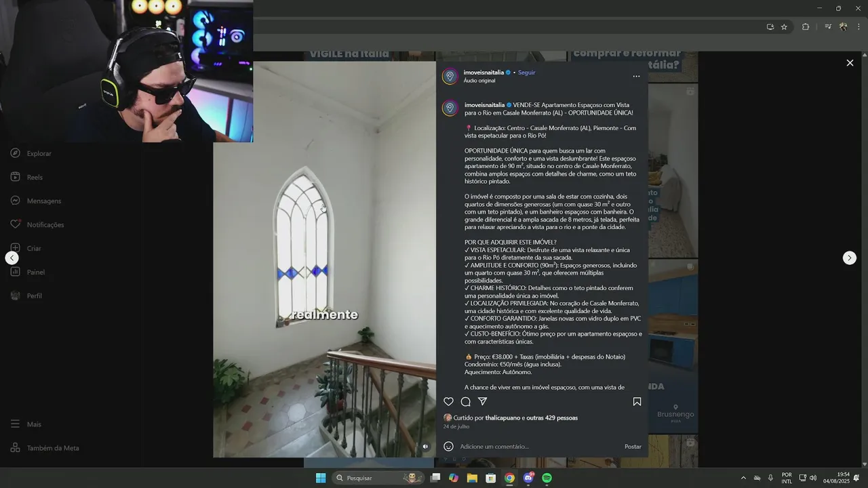
Task: Open imoveisnaitalia username in the caption
Action: [484, 105]
